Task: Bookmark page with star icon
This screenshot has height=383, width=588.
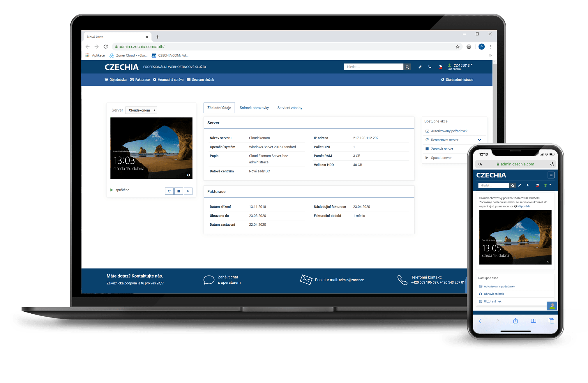Action: point(458,47)
